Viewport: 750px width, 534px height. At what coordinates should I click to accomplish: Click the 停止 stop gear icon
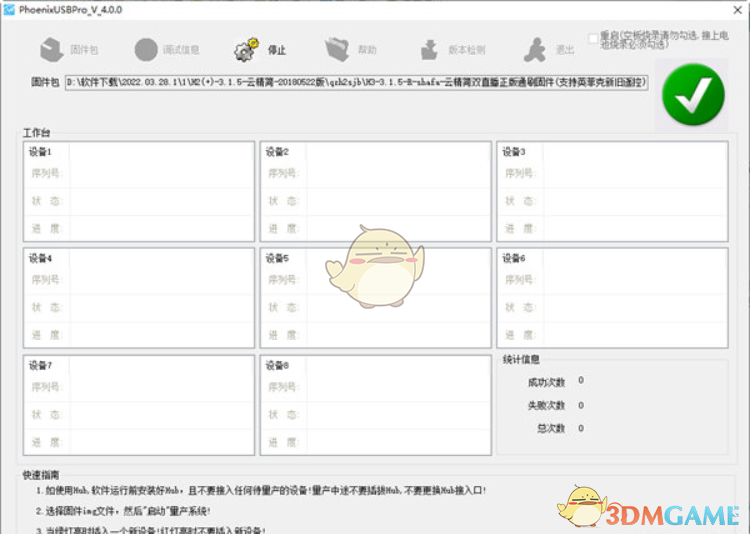click(246, 50)
